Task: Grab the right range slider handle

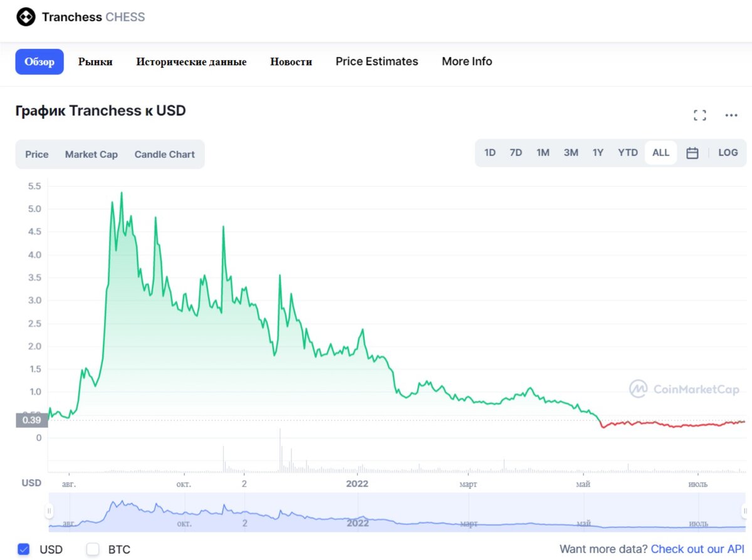Action: (x=745, y=511)
